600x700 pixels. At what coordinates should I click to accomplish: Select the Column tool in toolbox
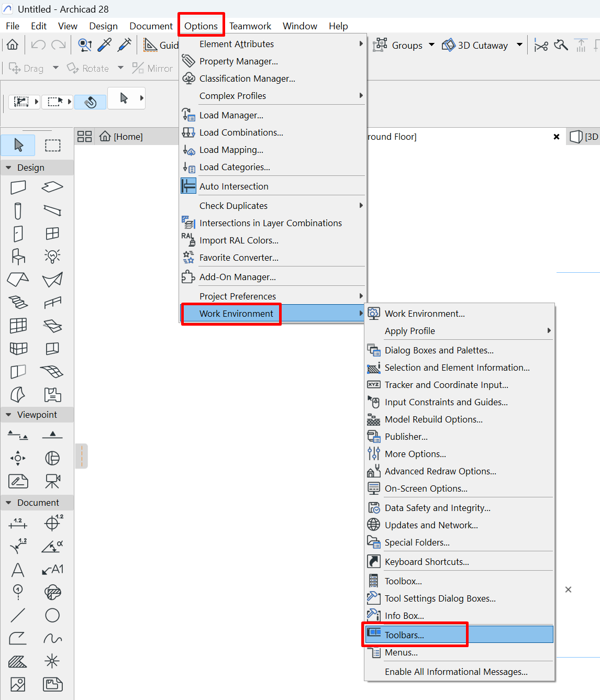(18, 210)
